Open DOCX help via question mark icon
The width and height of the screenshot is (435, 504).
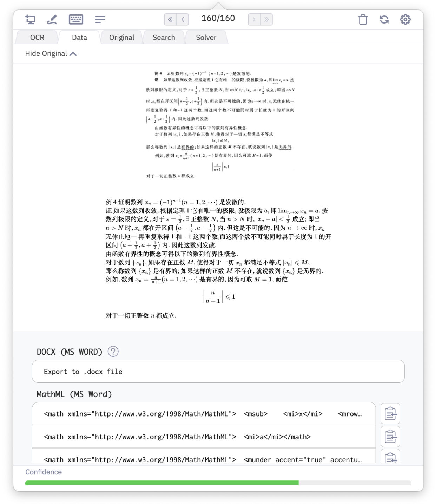(x=113, y=351)
